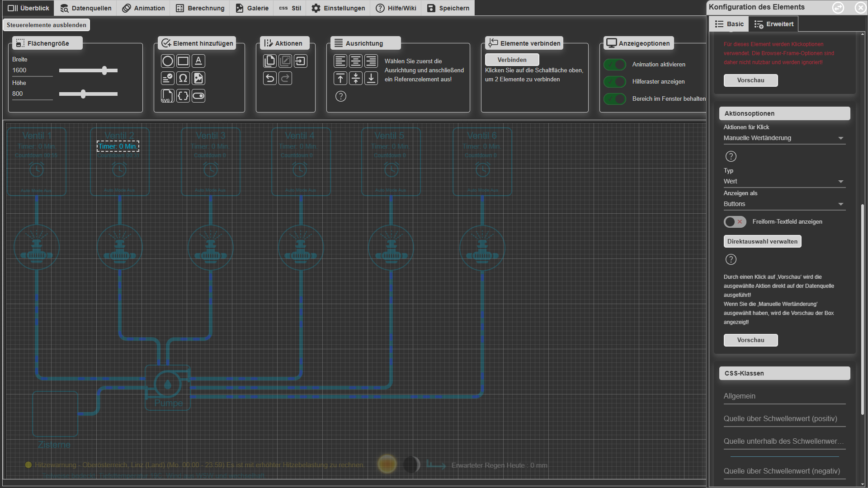Open 'Aktionen für Klick' dropdown
868x488 pixels.
click(x=784, y=138)
